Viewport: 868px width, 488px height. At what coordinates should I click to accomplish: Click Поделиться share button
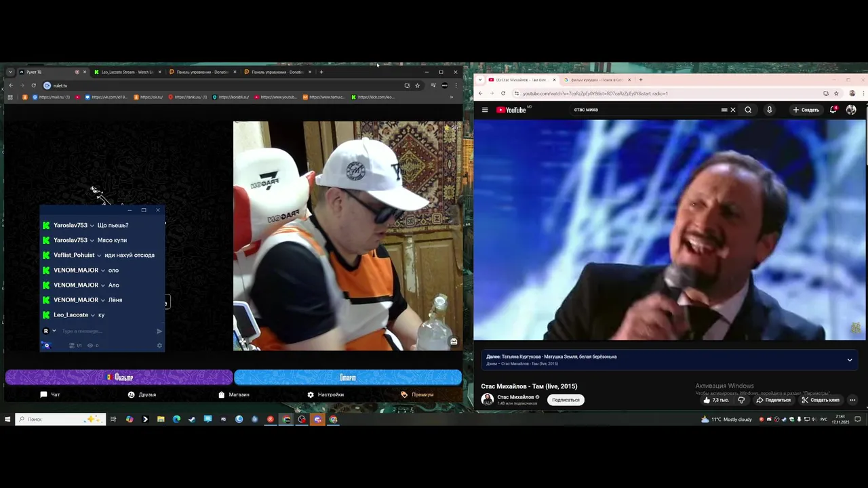click(x=773, y=400)
